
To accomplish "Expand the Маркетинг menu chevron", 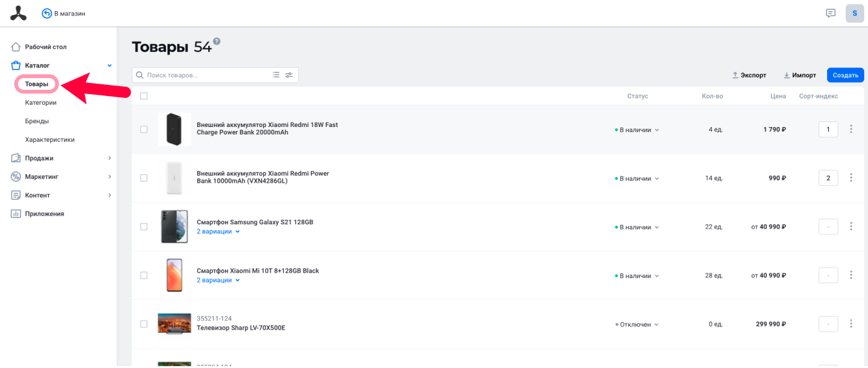I will 109,177.
